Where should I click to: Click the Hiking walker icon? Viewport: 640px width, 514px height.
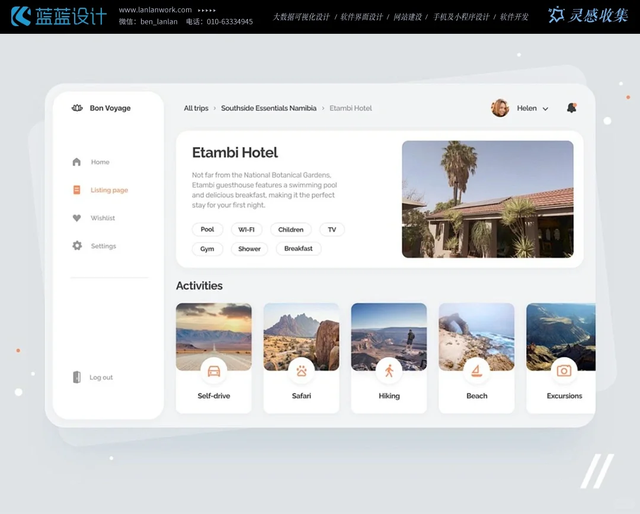coord(389,371)
